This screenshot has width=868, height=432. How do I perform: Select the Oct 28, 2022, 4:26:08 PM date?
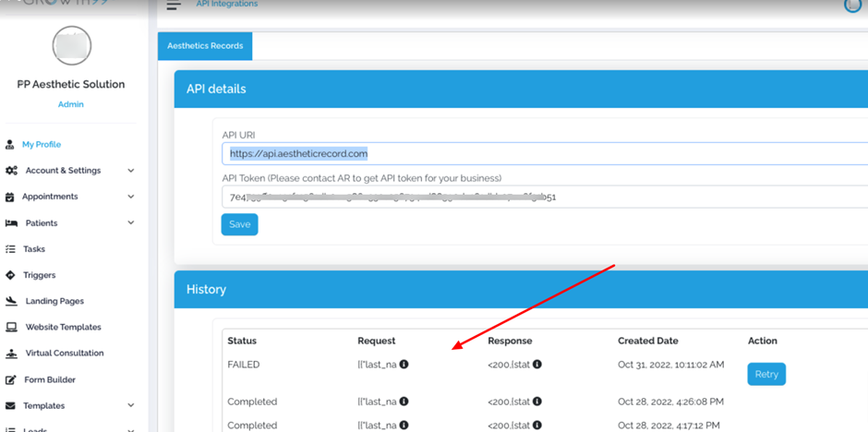(x=670, y=402)
